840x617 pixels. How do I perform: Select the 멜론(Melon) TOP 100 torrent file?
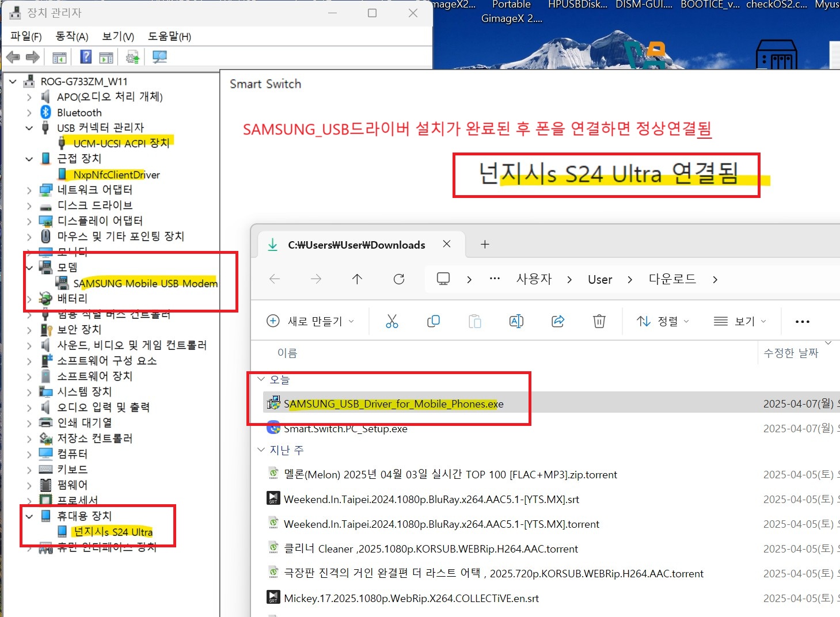(x=450, y=475)
